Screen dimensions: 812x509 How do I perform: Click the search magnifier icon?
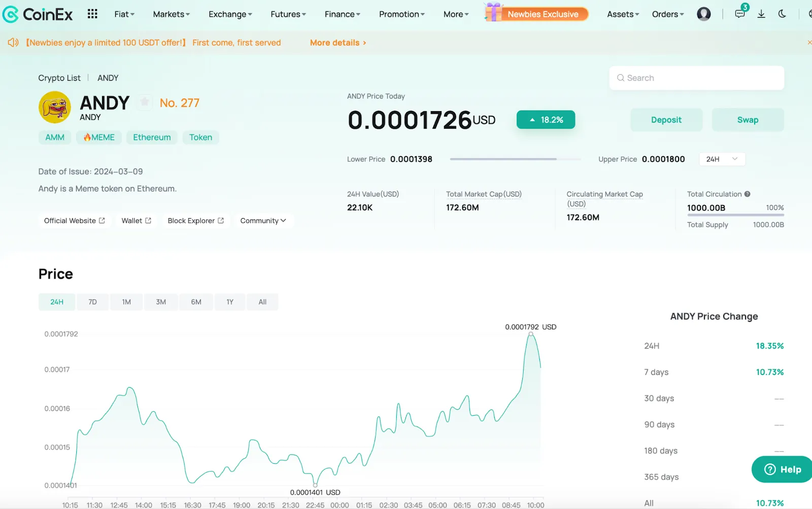tap(620, 78)
